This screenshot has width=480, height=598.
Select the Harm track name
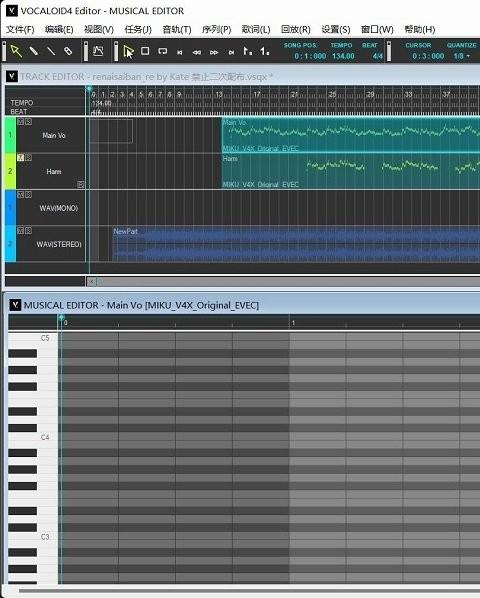[x=54, y=172]
